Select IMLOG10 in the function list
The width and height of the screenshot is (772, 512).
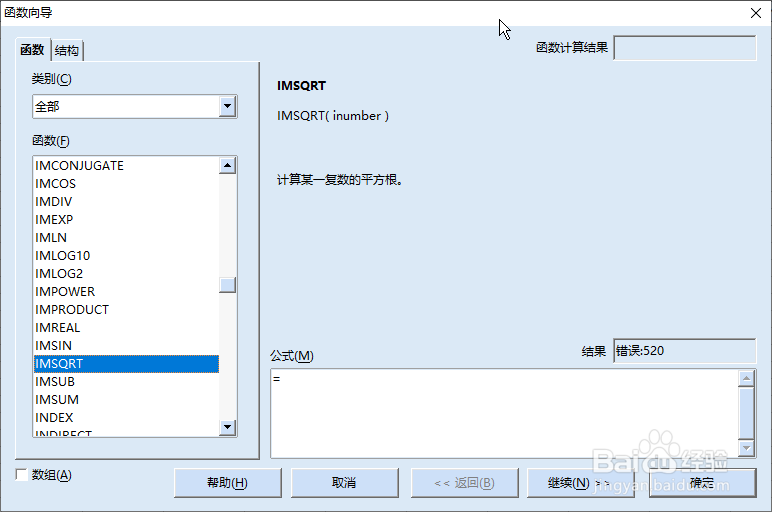pyautogui.click(x=126, y=256)
